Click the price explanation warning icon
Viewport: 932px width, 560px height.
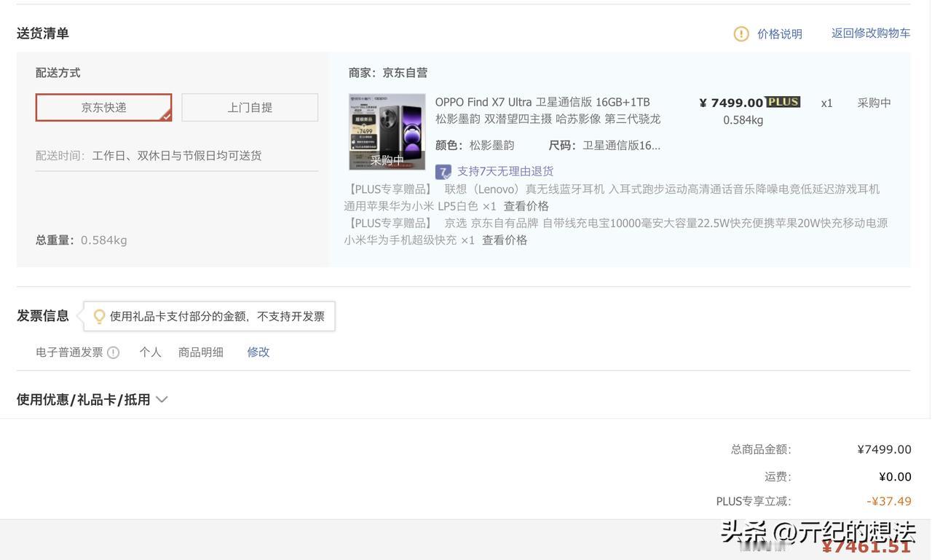tap(741, 33)
